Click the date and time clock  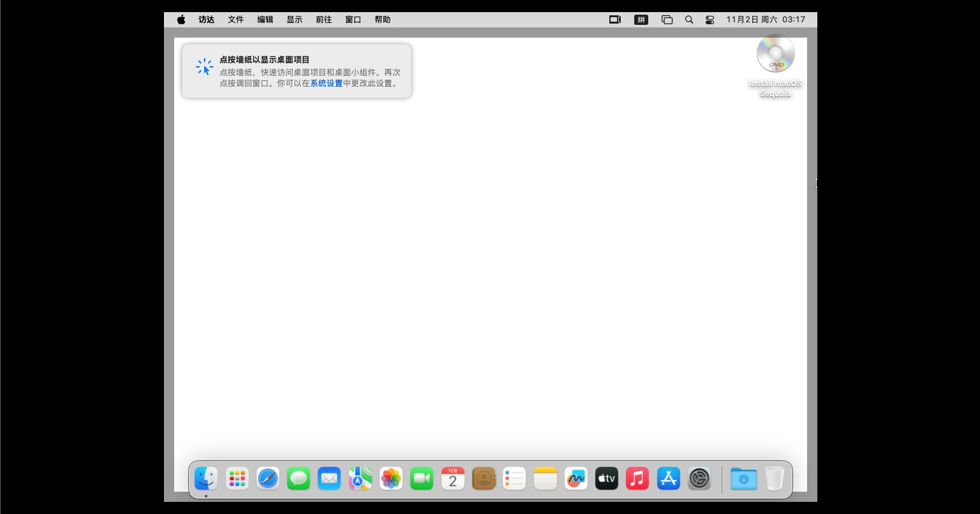(766, 20)
